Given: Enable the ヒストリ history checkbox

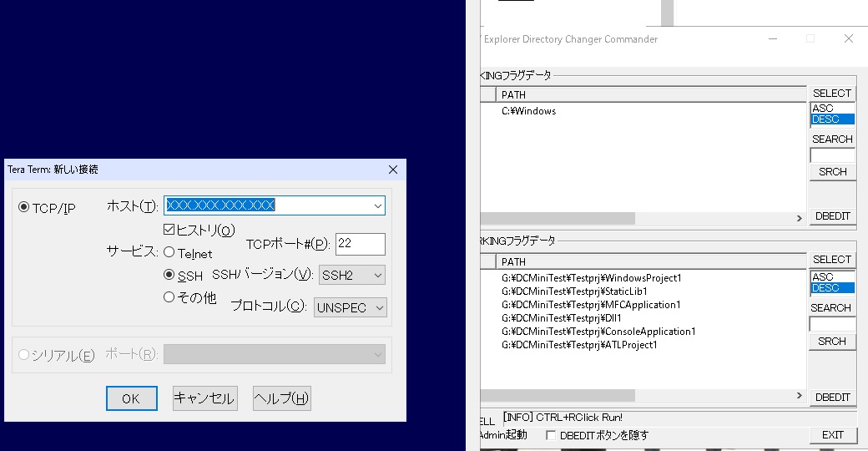Looking at the screenshot, I should (169, 230).
